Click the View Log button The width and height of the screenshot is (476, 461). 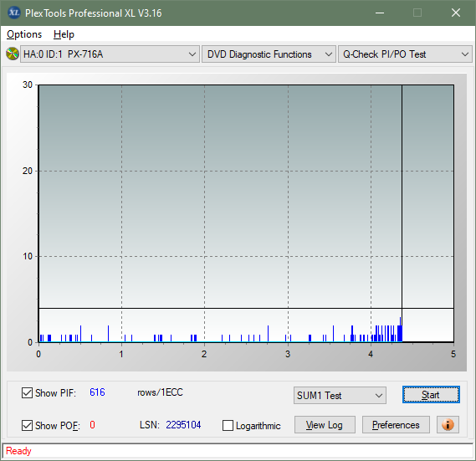click(x=325, y=424)
